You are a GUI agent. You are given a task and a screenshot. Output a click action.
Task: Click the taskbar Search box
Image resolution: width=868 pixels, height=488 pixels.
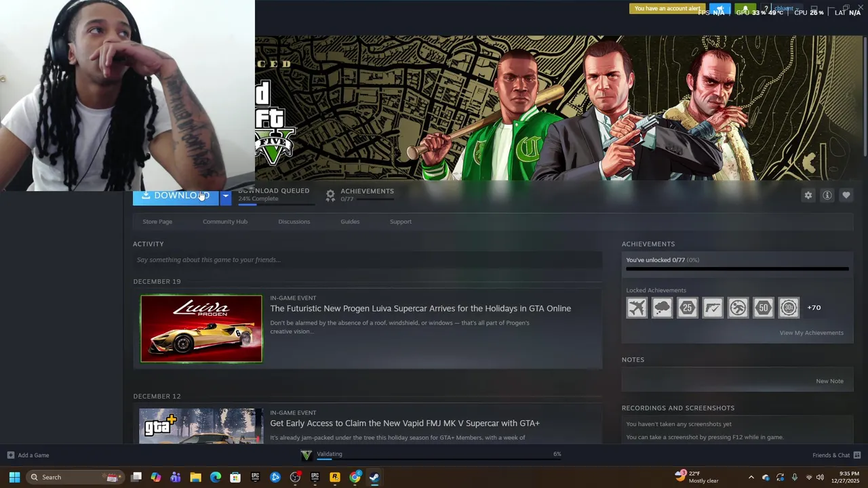[75, 477]
